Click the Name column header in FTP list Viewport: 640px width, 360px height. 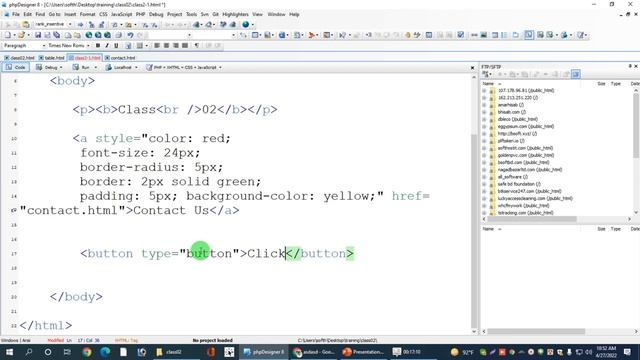point(488,84)
